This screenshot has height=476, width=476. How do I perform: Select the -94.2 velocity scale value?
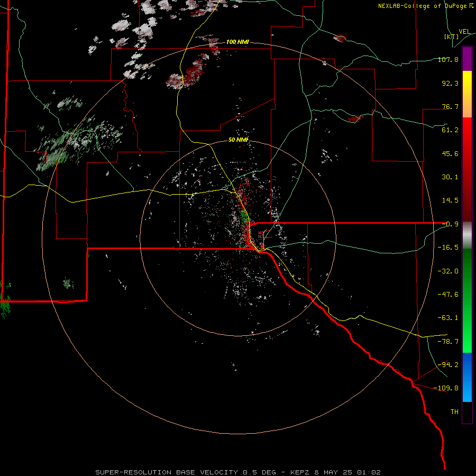(x=448, y=365)
